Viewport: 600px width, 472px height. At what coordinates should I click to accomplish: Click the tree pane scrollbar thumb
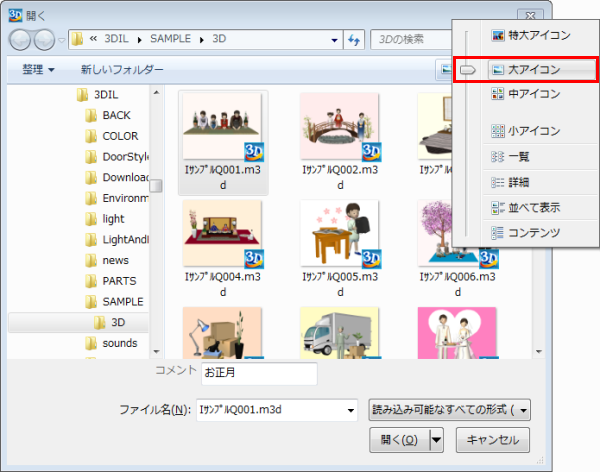pyautogui.click(x=156, y=186)
